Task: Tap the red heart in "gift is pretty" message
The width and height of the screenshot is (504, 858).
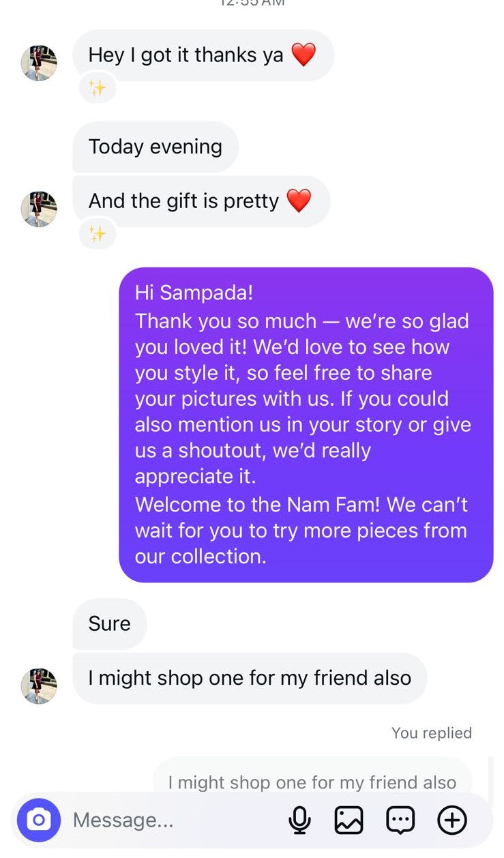Action: (x=298, y=201)
